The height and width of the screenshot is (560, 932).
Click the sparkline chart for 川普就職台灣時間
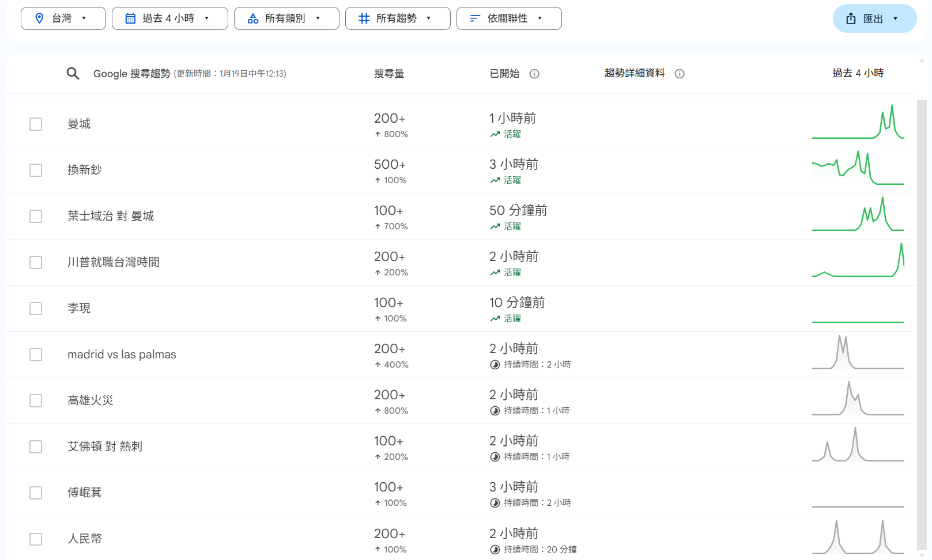click(858, 260)
